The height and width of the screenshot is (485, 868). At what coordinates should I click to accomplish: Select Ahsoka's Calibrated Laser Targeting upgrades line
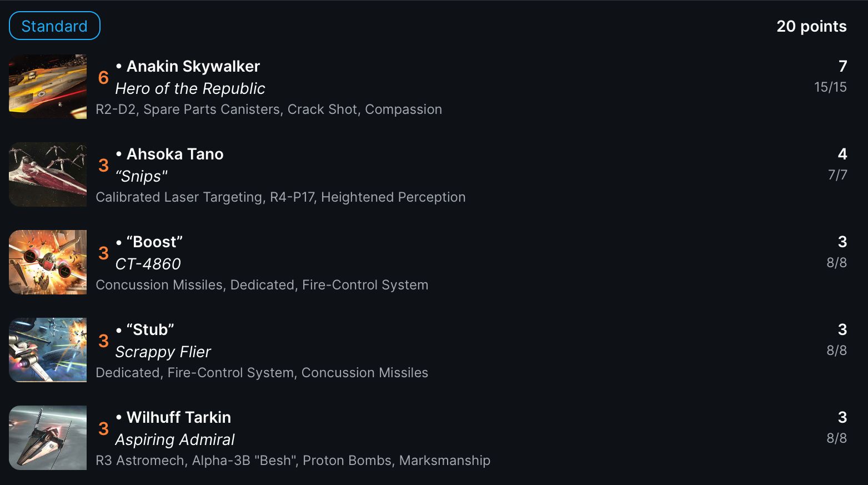pos(280,197)
